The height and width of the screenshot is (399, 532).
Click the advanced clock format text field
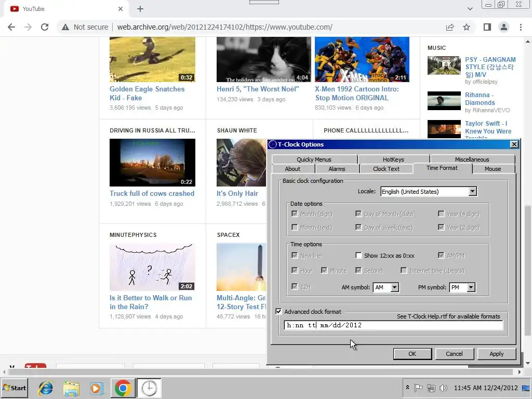click(393, 325)
